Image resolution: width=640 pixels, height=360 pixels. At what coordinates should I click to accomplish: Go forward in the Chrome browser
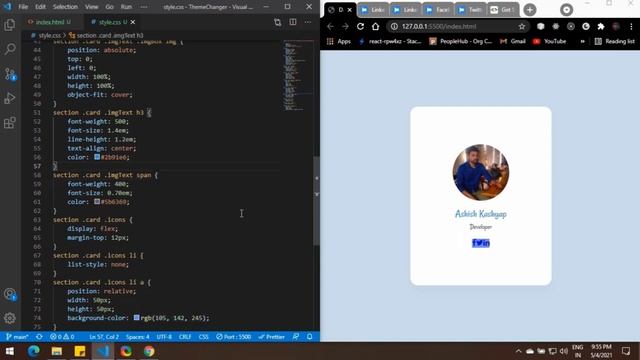pos(345,27)
